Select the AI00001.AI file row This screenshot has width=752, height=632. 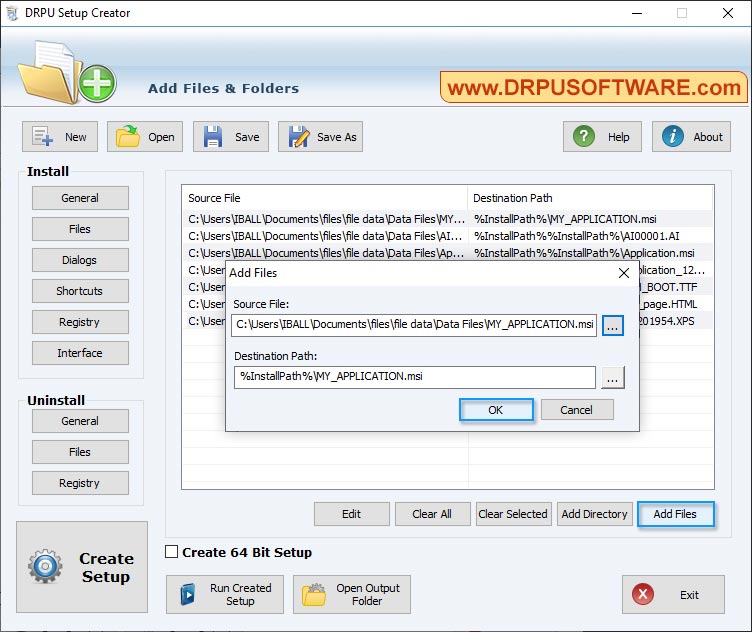pyautogui.click(x=448, y=236)
